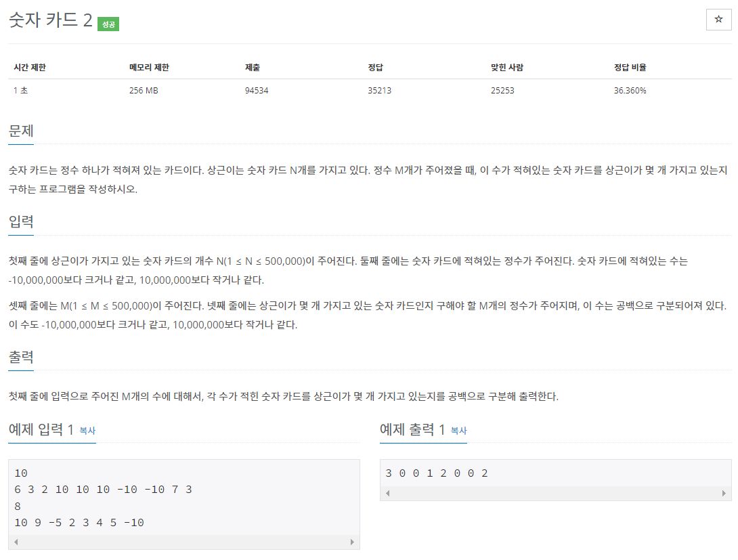Click sample input third line 8
This screenshot has width=738, height=560.
[x=18, y=507]
